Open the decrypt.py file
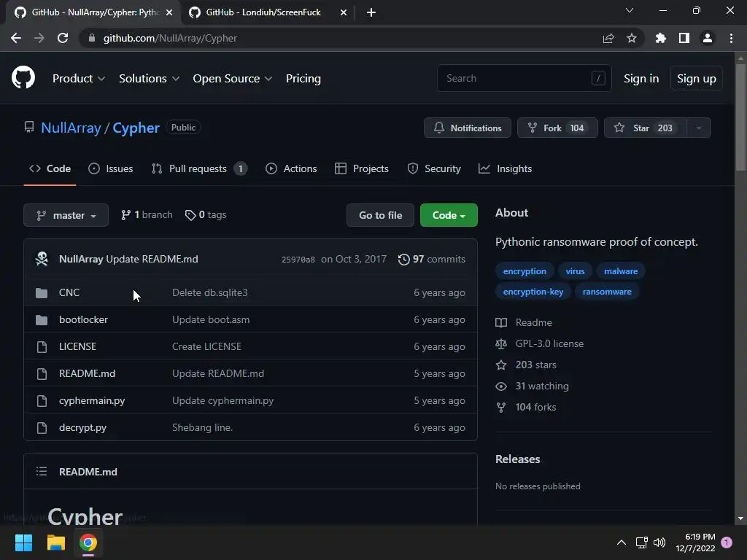 [x=82, y=427]
